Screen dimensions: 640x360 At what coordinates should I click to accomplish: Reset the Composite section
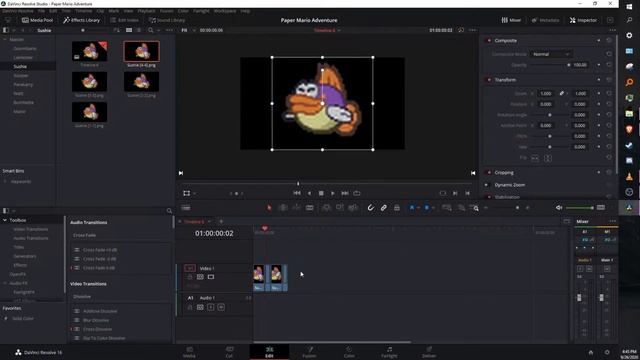point(609,40)
